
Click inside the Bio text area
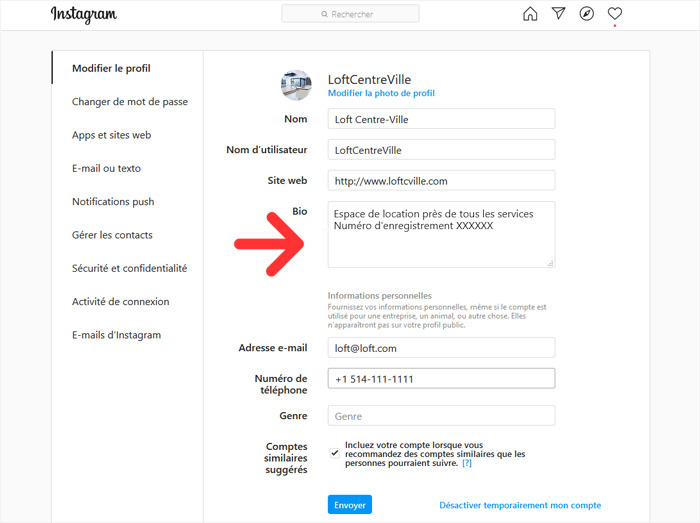click(441, 234)
